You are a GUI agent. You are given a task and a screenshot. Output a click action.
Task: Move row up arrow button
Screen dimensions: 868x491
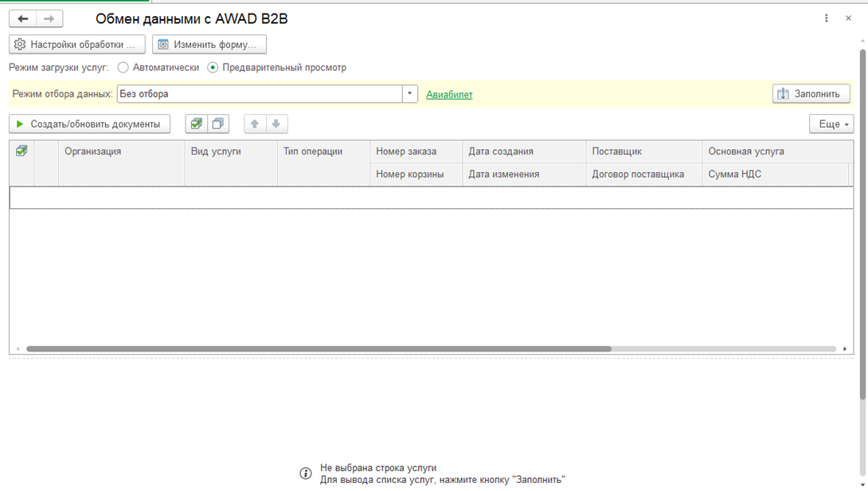click(255, 124)
